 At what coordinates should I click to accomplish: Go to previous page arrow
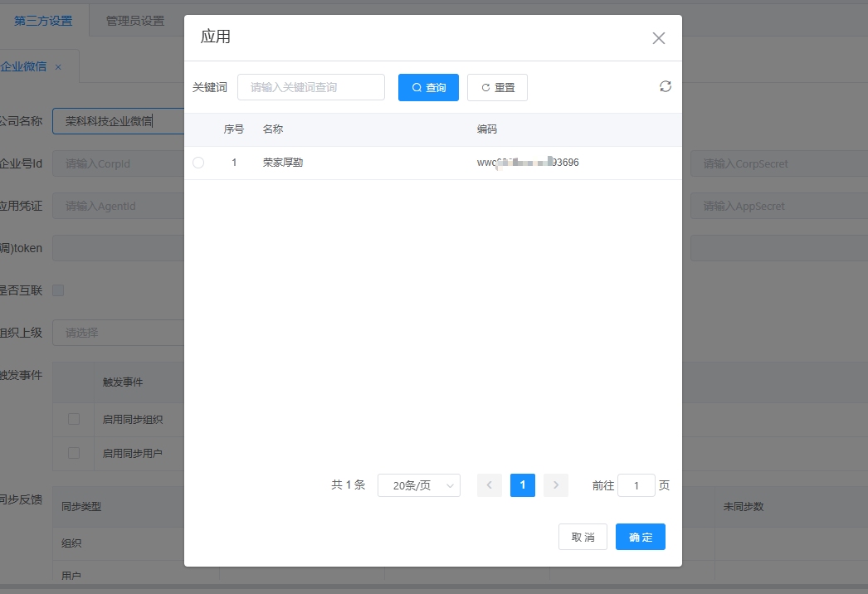pos(490,485)
